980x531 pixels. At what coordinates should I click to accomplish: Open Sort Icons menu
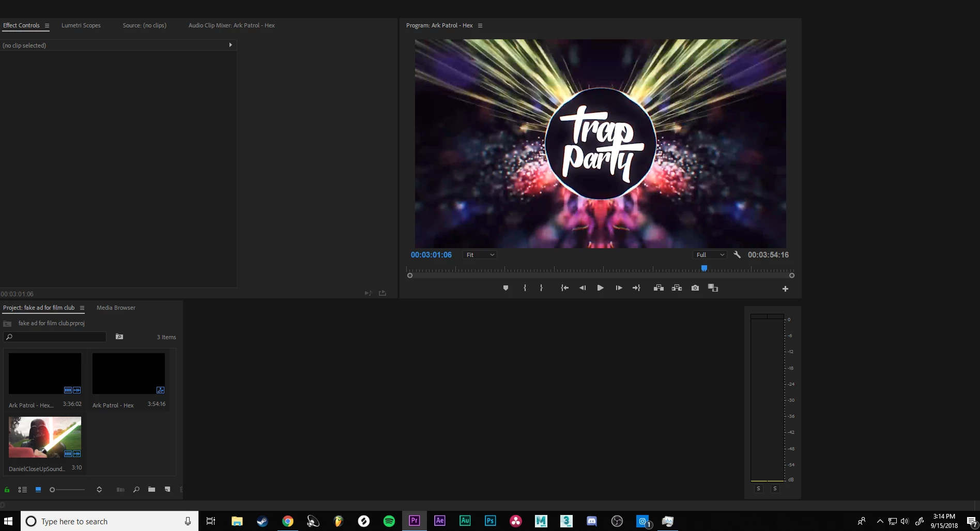[x=99, y=490]
